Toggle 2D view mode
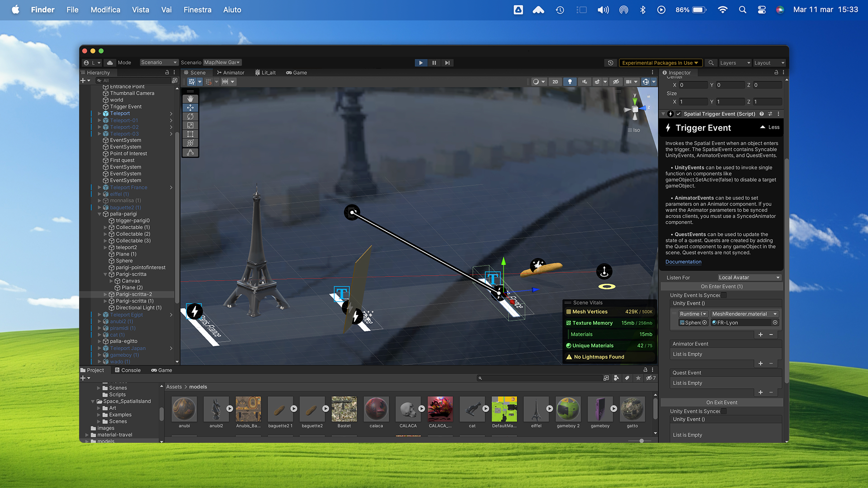Viewport: 868px width, 488px height. point(555,82)
